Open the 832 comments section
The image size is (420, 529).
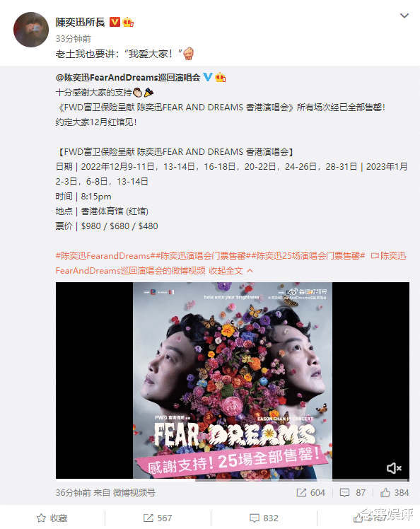click(264, 518)
